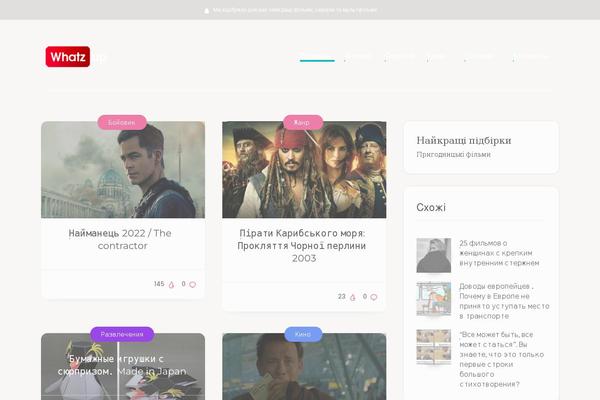The image size is (600, 400).
Task: Click thumbnail beside Доводы европейцев
Action: 434,299
